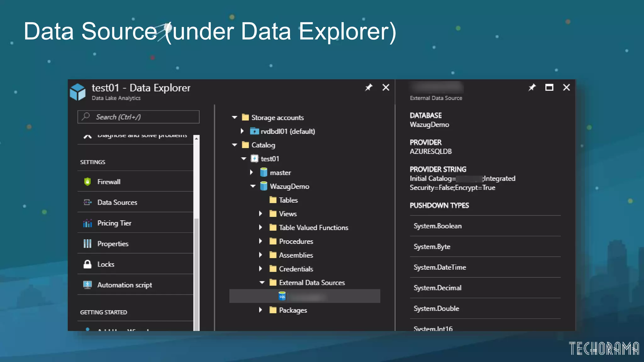
Task: Open Data Sources in settings
Action: click(135, 202)
